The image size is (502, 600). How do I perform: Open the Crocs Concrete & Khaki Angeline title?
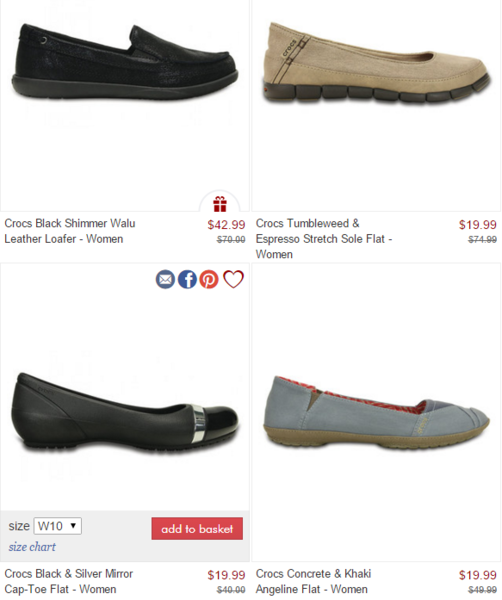point(313,582)
